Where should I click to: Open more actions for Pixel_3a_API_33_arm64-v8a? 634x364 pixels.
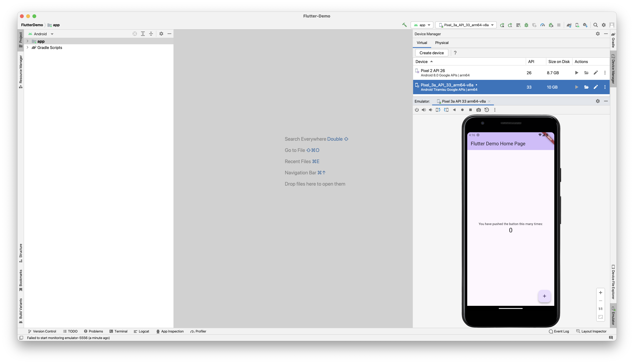(605, 87)
